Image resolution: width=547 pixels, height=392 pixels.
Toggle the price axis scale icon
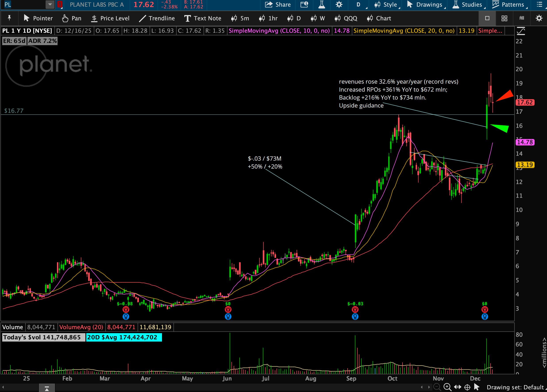(521, 31)
